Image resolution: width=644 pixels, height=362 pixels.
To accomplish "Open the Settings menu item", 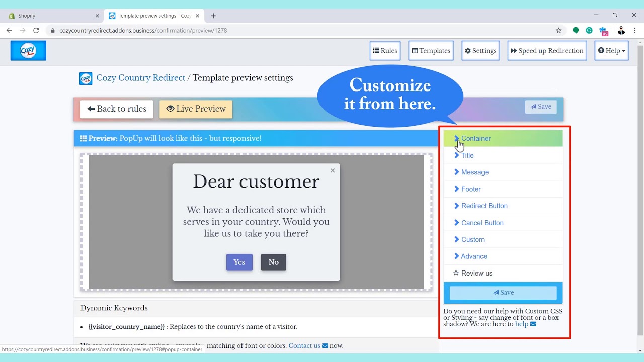I will pyautogui.click(x=480, y=51).
